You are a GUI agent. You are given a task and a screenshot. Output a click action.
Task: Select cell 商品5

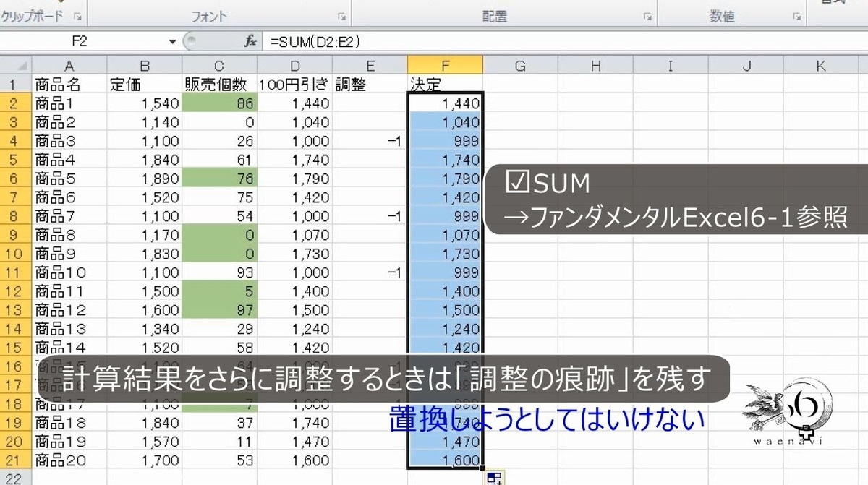tap(69, 179)
